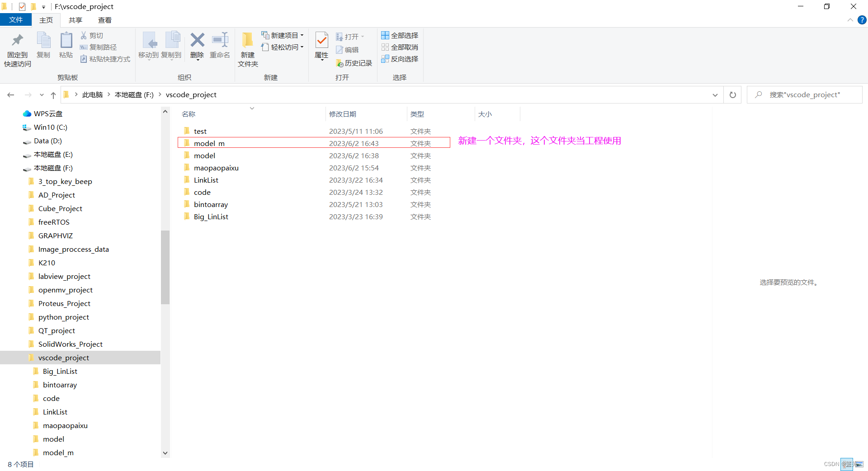The width and height of the screenshot is (868, 471).
Task: Switch to 查看 (View) tab
Action: tap(105, 20)
